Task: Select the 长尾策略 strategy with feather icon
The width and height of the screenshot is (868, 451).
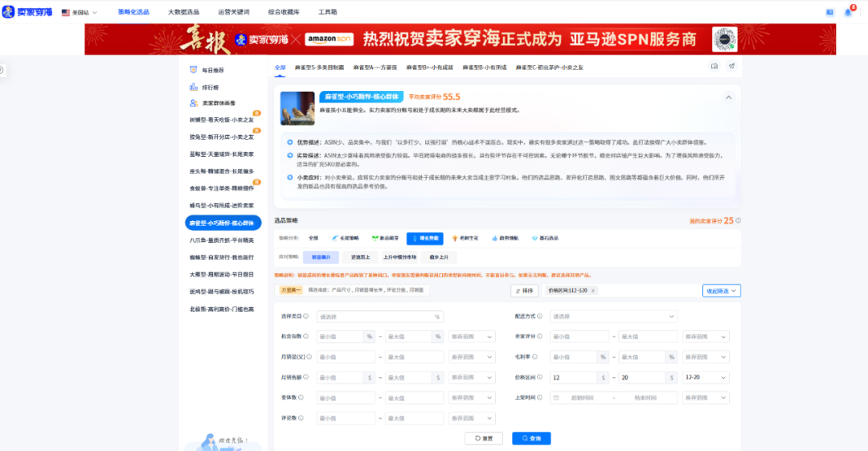Action: 346,238
